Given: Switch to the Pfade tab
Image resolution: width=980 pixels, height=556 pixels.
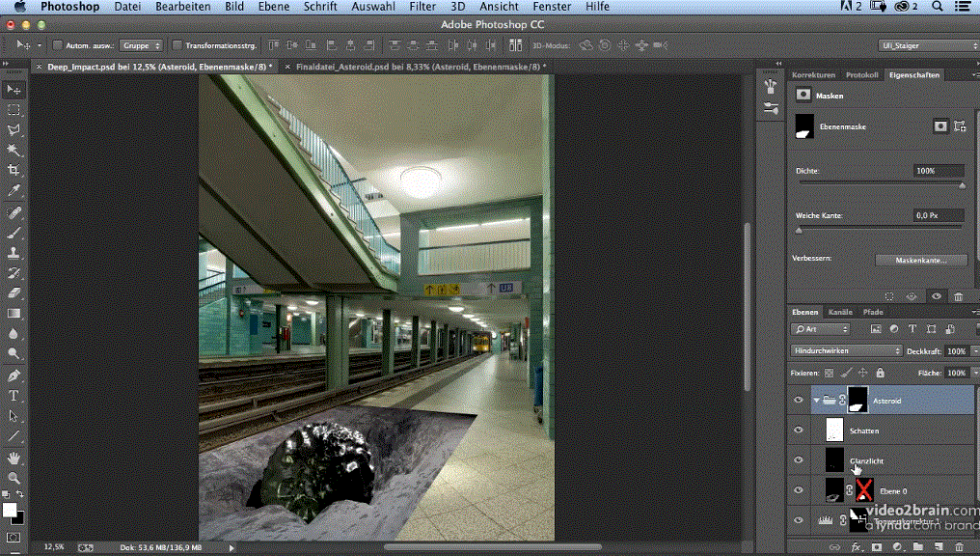Looking at the screenshot, I should point(873,312).
